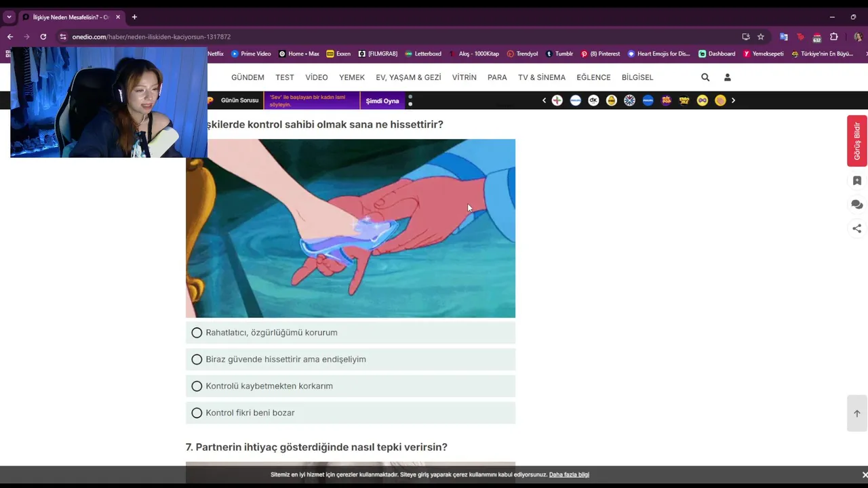
Task: Click the Cinderella glass slipper image
Action: pyautogui.click(x=351, y=228)
